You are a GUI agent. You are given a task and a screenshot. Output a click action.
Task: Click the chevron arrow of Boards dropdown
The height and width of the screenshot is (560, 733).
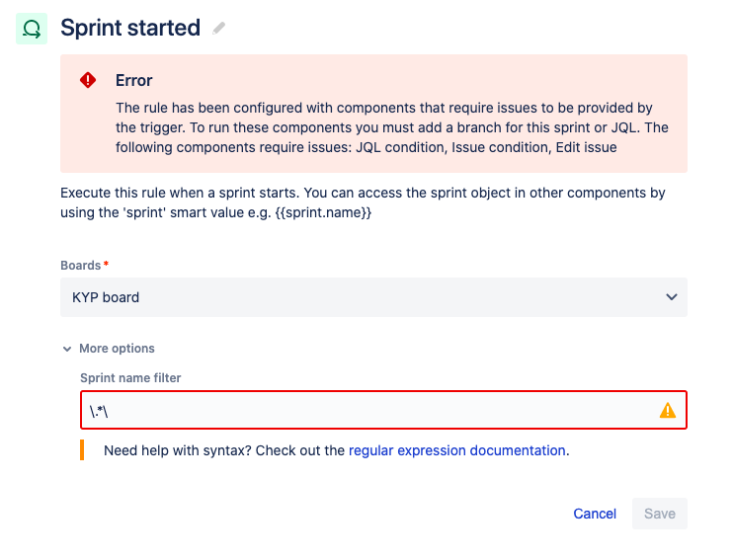coord(672,297)
